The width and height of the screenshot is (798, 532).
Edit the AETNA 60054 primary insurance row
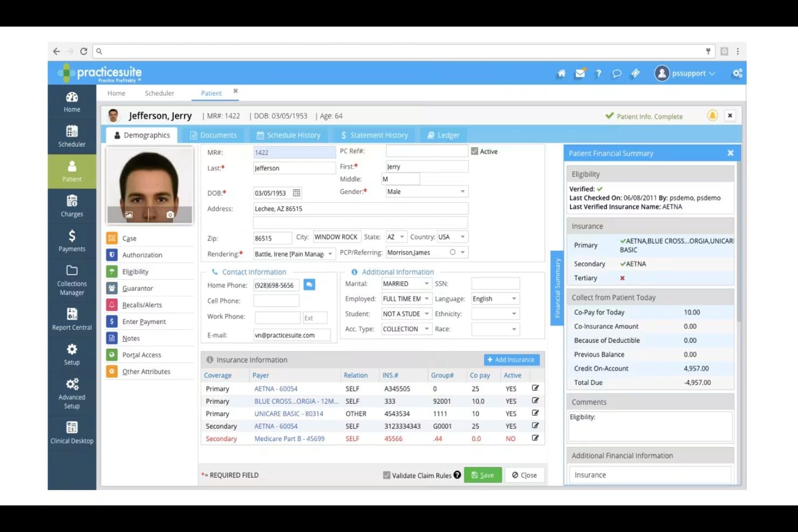tap(535, 388)
